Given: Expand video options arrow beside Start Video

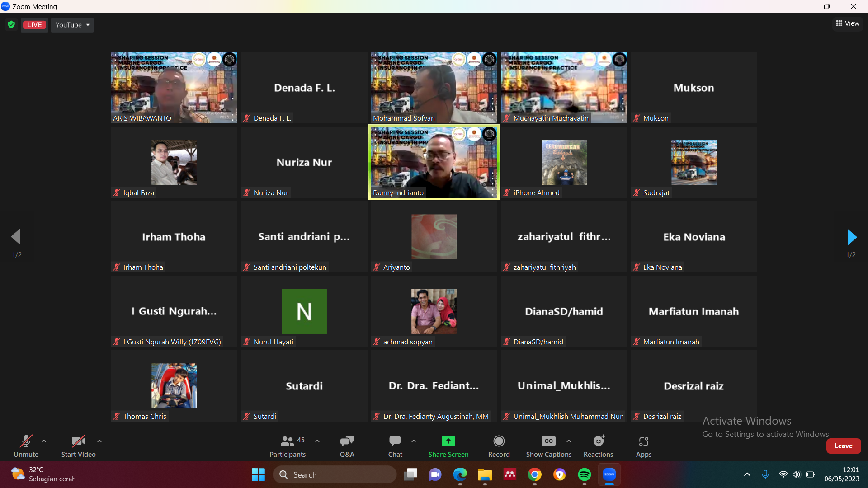Looking at the screenshot, I should click(x=99, y=441).
